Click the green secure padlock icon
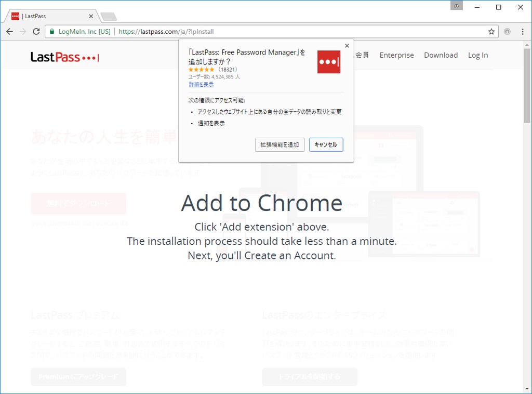 [x=52, y=32]
